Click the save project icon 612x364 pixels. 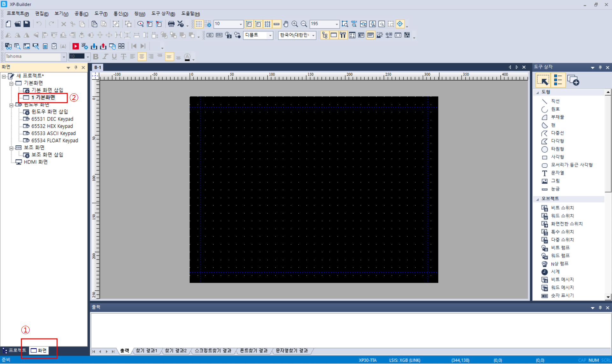click(x=27, y=24)
